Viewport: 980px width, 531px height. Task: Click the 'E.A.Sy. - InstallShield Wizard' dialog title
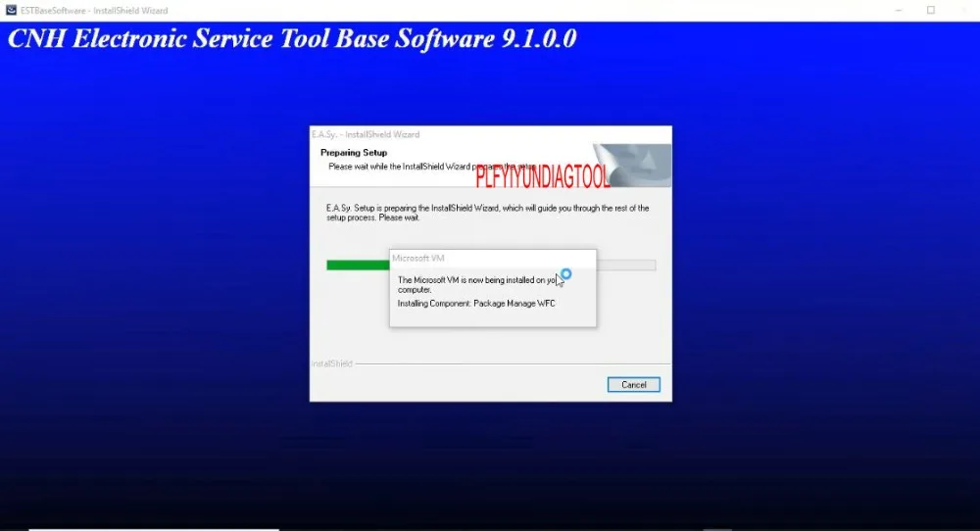366,134
